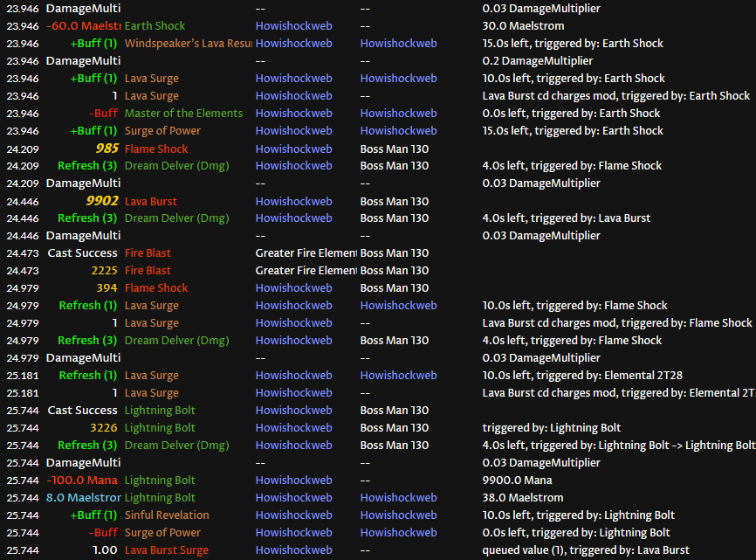
Task: Click the 1.00 value beside Lava Burst Surge
Action: tap(105, 550)
